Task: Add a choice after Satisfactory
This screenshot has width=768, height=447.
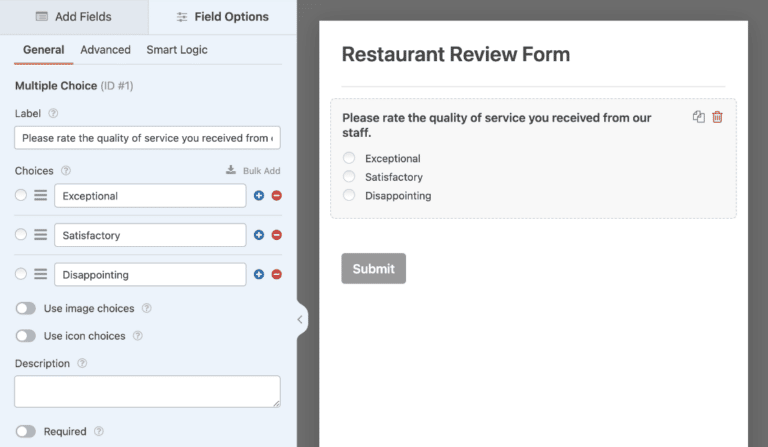Action: point(259,235)
